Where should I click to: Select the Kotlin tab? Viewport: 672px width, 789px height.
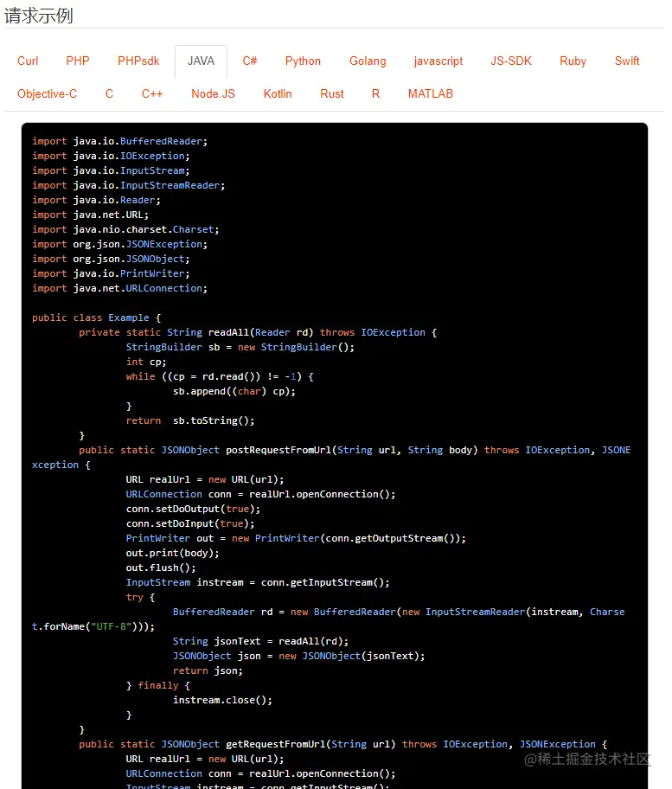(x=278, y=93)
